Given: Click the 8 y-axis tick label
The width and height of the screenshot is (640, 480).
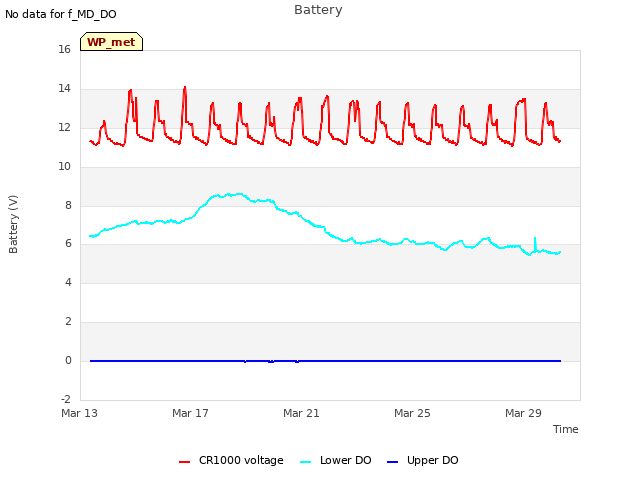Looking at the screenshot, I should click(68, 205).
